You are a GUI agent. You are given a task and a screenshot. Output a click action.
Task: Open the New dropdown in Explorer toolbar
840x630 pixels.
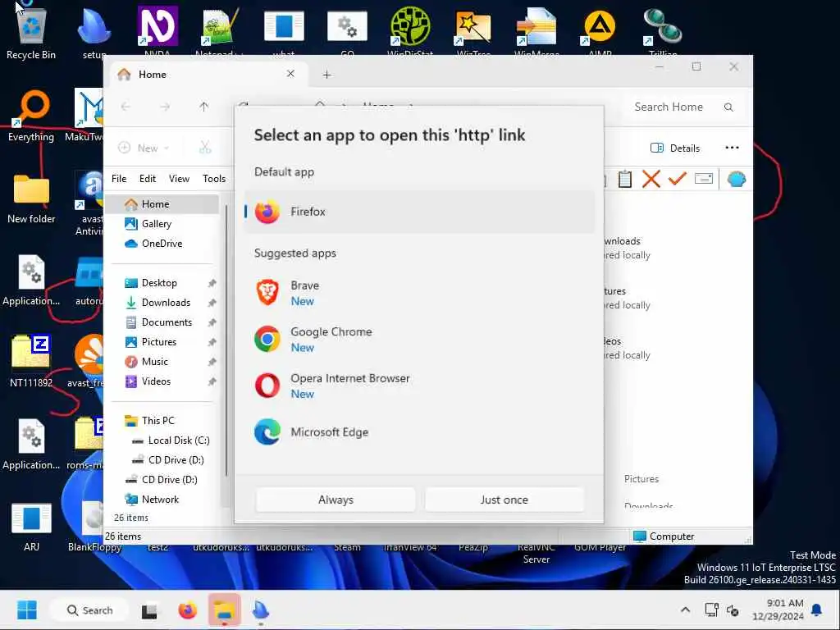click(x=144, y=148)
